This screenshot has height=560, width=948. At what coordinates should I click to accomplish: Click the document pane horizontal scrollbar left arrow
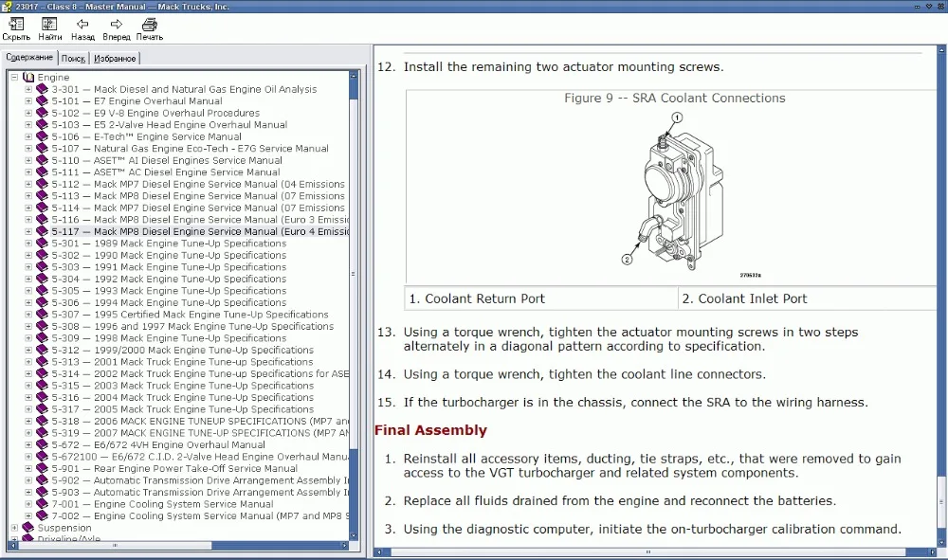[x=379, y=551]
